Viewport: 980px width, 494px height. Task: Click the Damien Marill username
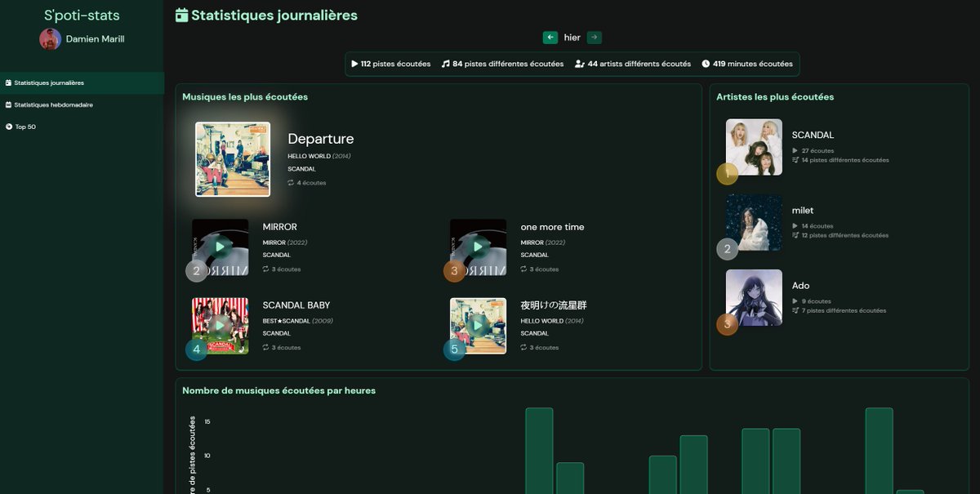point(95,39)
